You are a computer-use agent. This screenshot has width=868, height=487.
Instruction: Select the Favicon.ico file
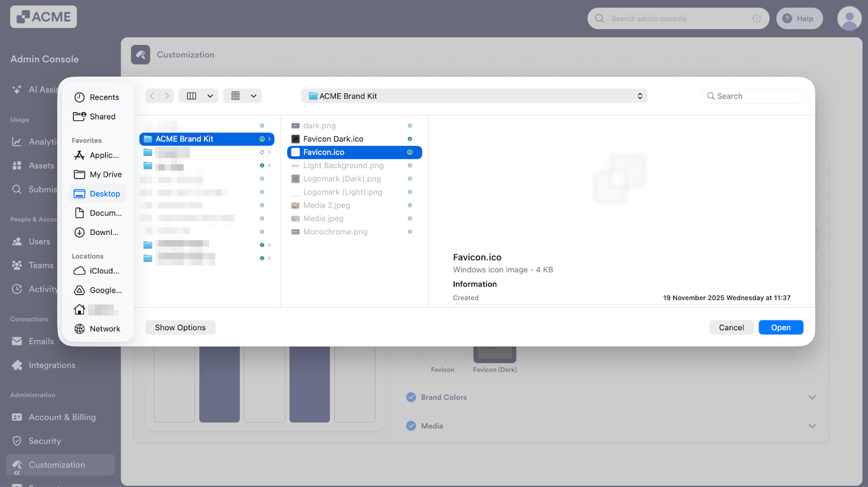pos(354,152)
